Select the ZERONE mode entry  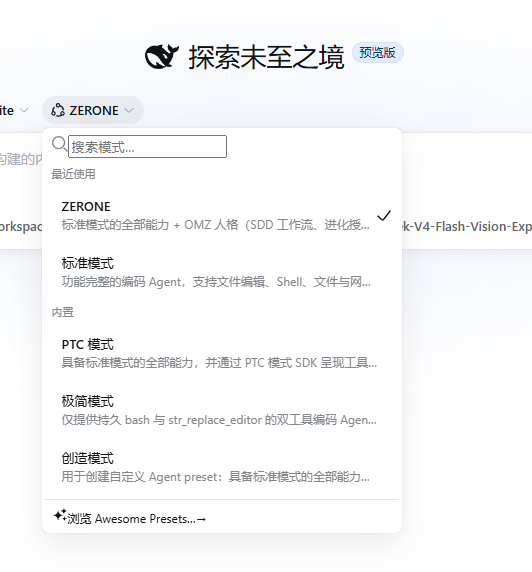[x=222, y=215]
